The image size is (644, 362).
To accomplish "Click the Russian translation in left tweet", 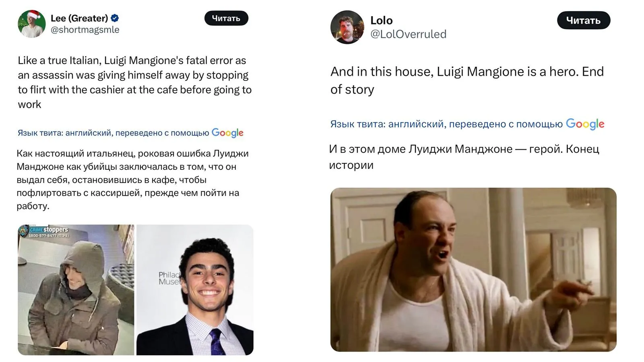I will (x=133, y=179).
